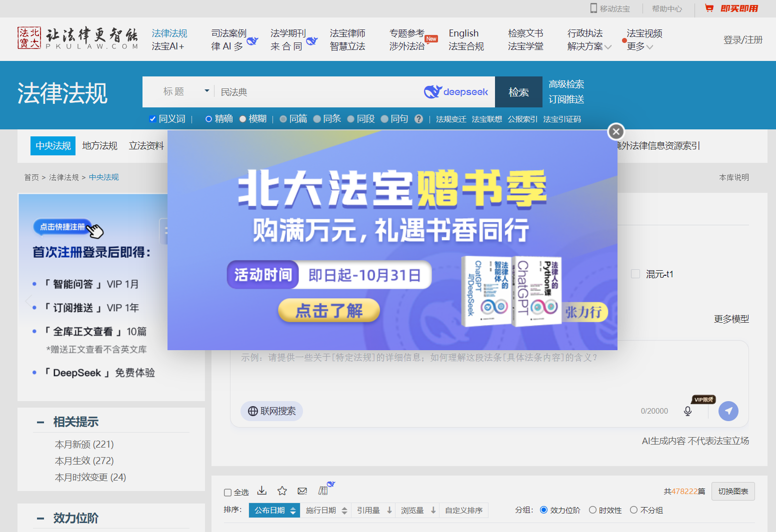Click the envelope email icon

[x=302, y=491]
